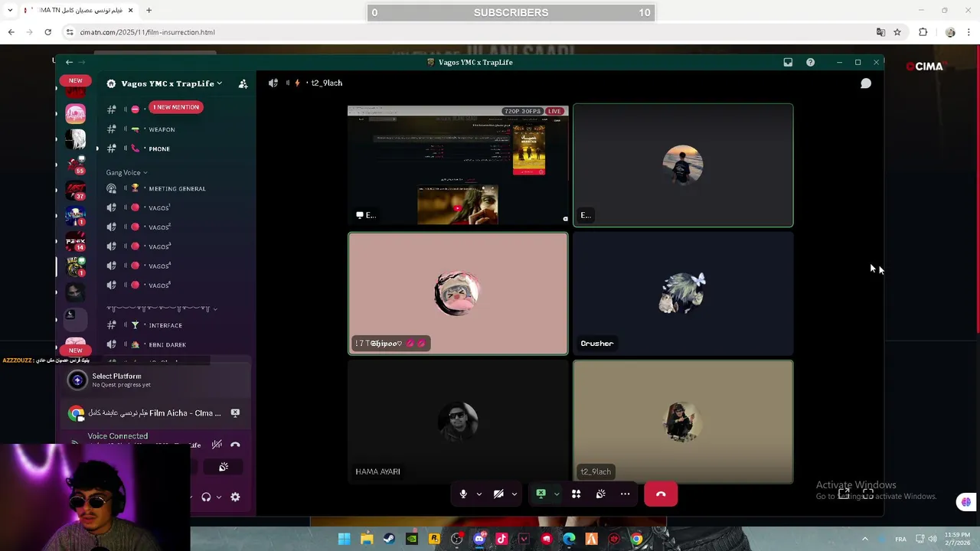Viewport: 980px width, 551px height.
Task: Open server with 37 notifications
Action: (x=75, y=190)
